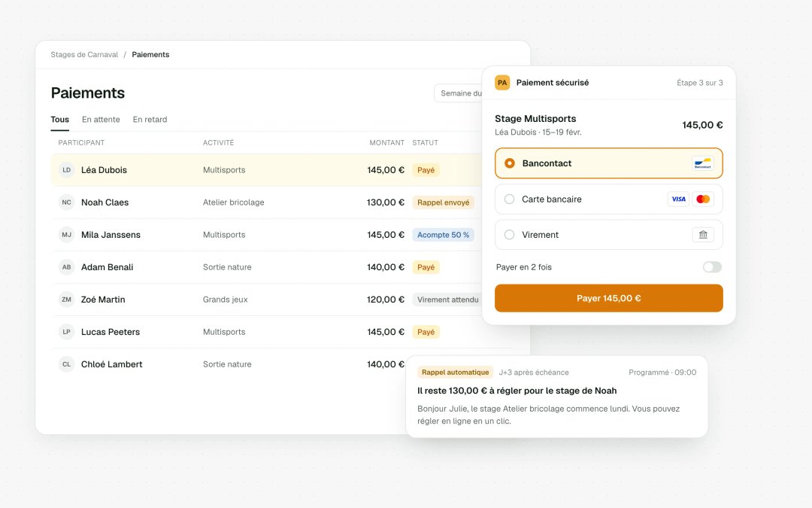The height and width of the screenshot is (508, 812).
Task: Click the AB avatar for Adam Benali
Action: (66, 267)
